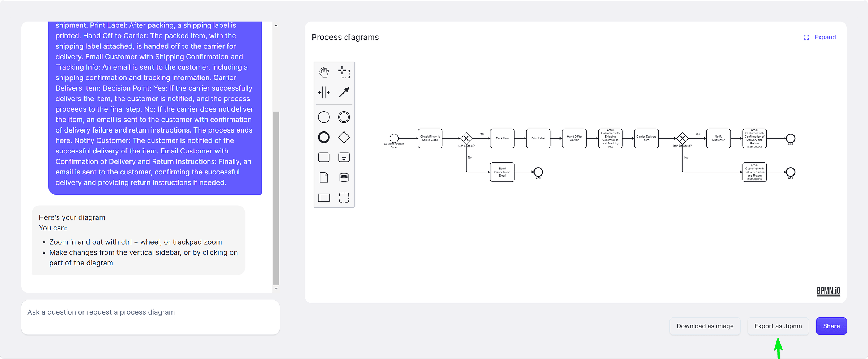Export the diagram as .bpmn file
Viewport: 868px width, 359px height.
click(x=778, y=326)
